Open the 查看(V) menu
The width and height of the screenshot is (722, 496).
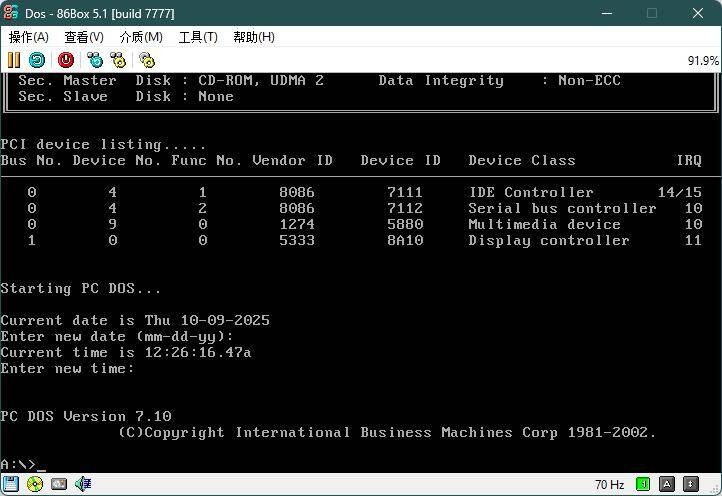click(84, 37)
